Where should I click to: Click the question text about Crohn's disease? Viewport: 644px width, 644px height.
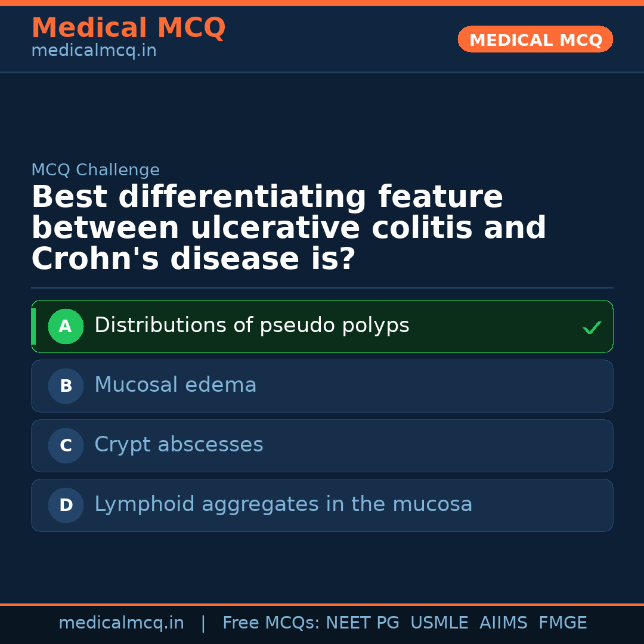coord(289,228)
